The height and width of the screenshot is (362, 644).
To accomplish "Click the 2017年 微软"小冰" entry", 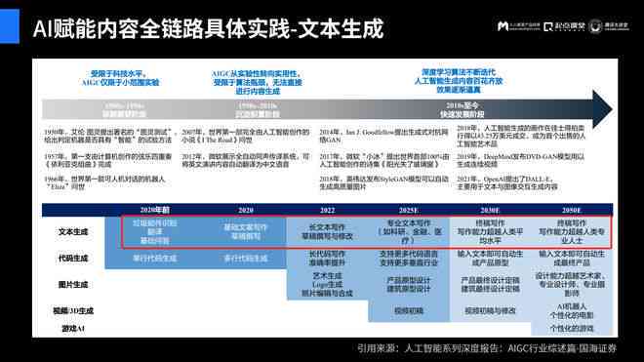I will 383,160.
